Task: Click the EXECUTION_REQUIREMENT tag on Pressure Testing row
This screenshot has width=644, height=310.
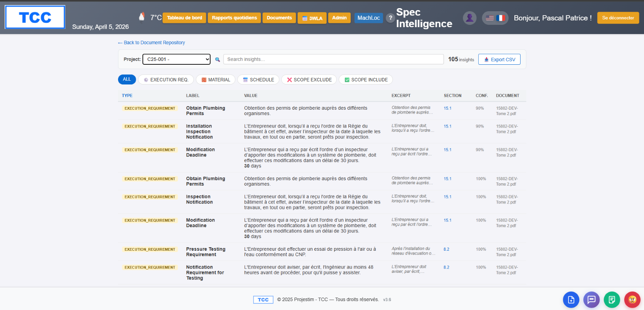Action: pos(150,250)
